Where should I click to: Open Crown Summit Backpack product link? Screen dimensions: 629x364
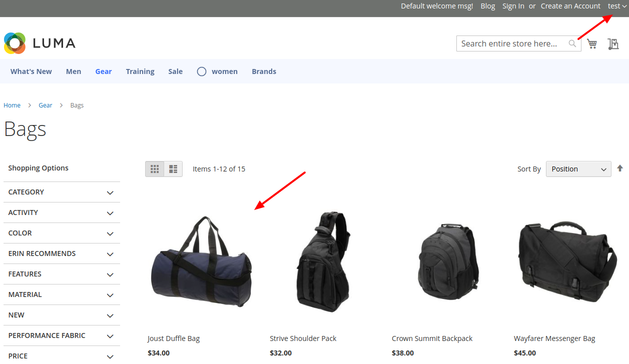tap(432, 338)
